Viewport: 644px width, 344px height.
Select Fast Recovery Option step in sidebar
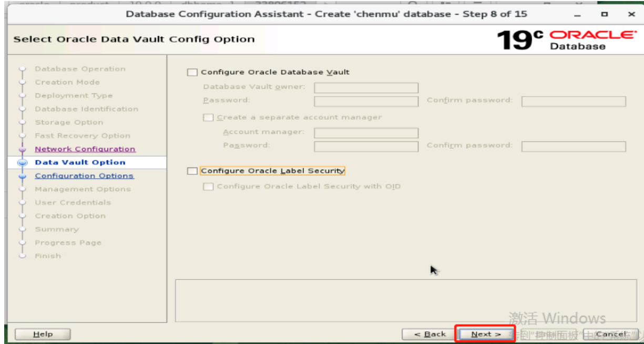pyautogui.click(x=83, y=135)
